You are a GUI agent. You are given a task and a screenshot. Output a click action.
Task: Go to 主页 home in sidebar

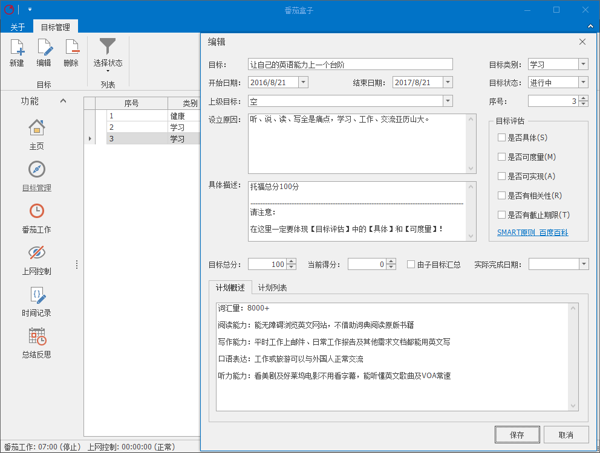36,128
